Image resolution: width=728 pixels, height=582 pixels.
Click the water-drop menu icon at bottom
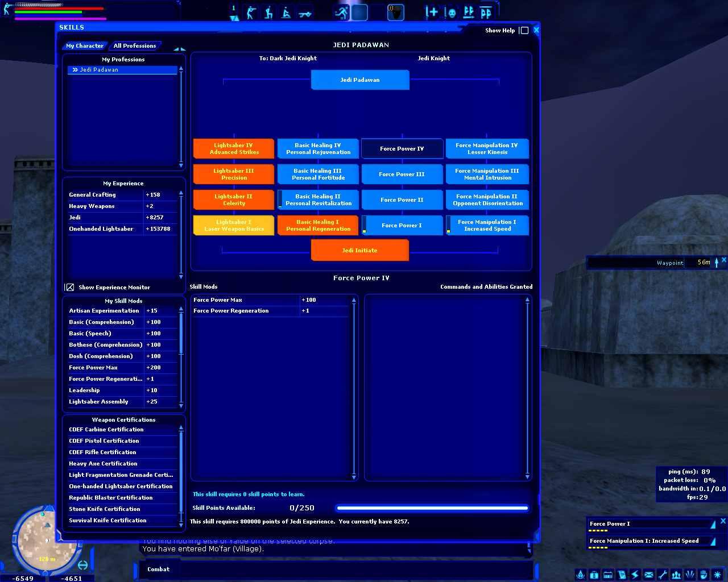[x=581, y=575]
